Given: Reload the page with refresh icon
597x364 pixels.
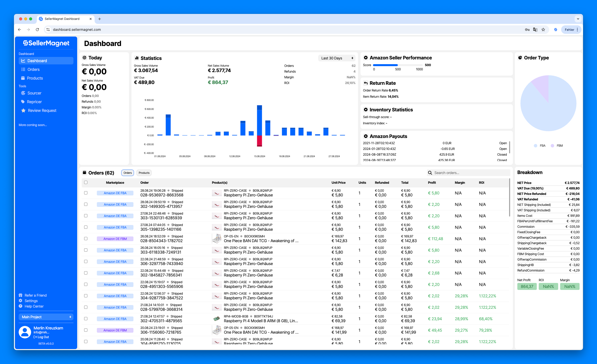Looking at the screenshot, I should point(37,30).
